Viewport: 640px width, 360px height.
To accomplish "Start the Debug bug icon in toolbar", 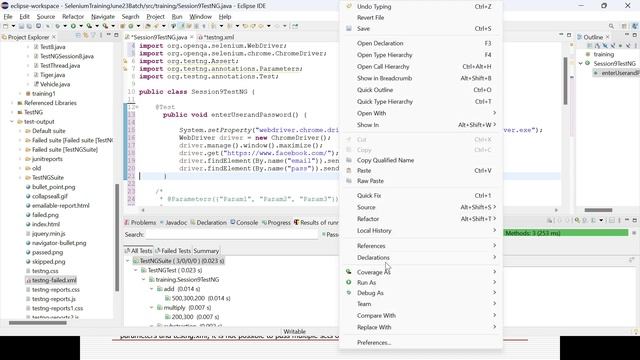I will point(58,26).
